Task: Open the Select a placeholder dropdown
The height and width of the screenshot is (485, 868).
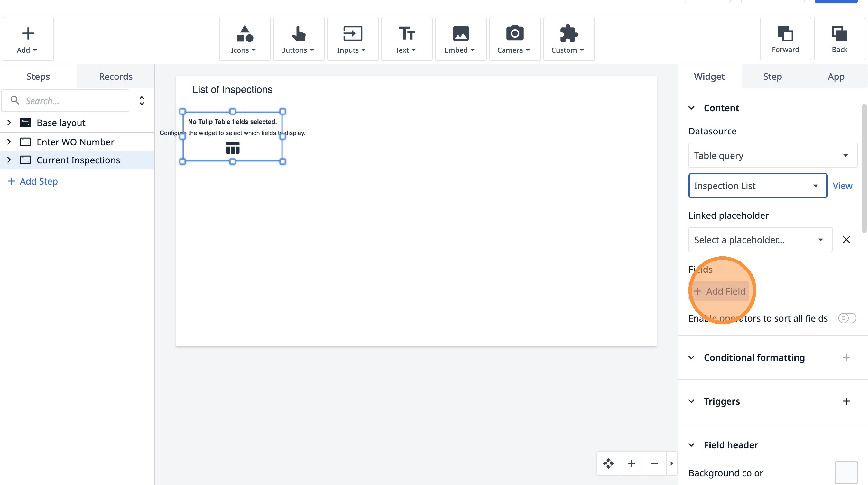Action: pos(760,240)
